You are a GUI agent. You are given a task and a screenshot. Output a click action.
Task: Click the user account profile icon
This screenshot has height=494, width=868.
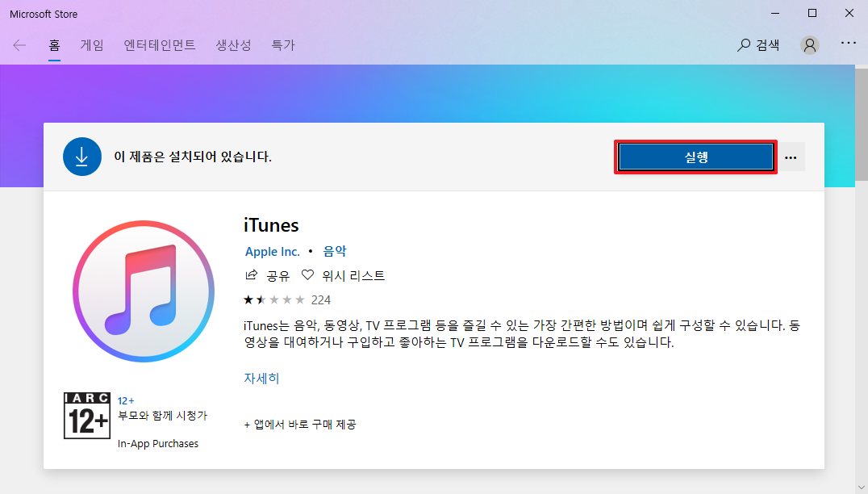pos(809,45)
